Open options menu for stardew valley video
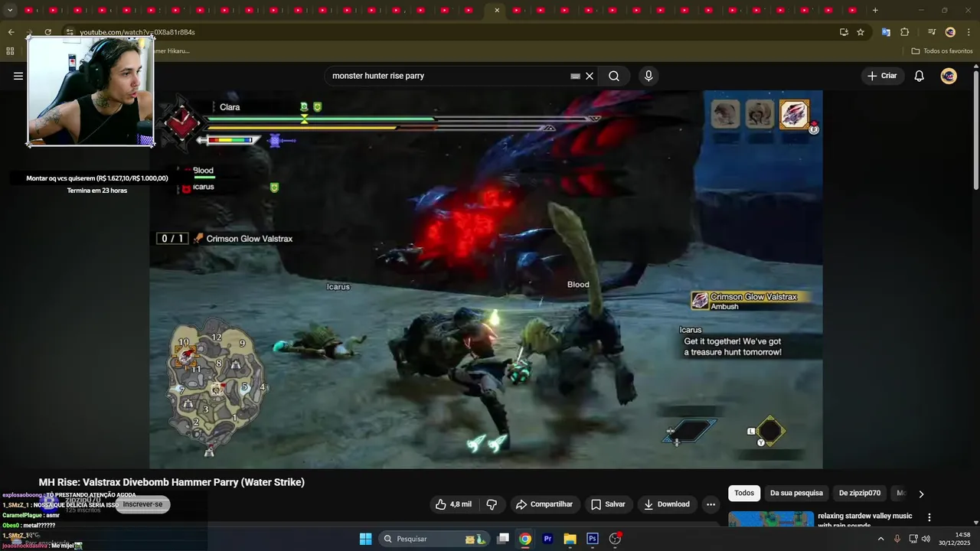 (x=929, y=517)
